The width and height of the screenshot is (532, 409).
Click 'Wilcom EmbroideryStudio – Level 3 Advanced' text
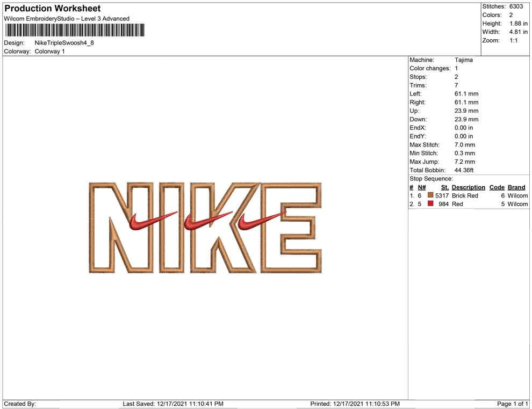(67, 19)
